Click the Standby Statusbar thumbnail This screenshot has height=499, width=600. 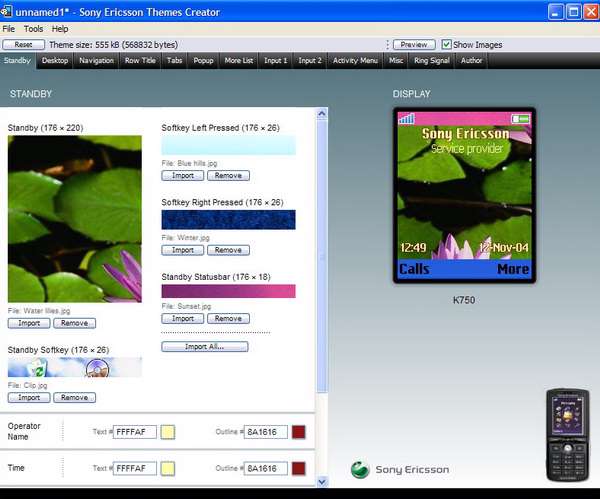pyautogui.click(x=228, y=291)
